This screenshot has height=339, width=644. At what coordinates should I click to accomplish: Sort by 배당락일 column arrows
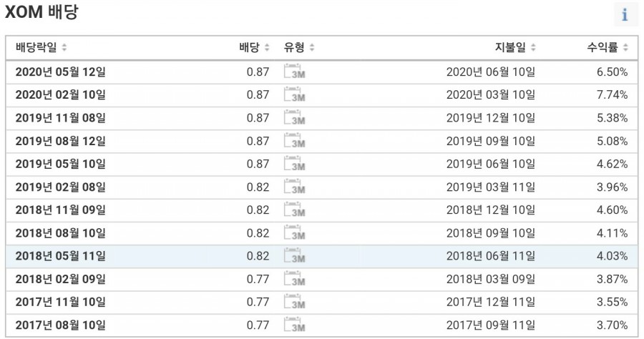click(x=64, y=48)
